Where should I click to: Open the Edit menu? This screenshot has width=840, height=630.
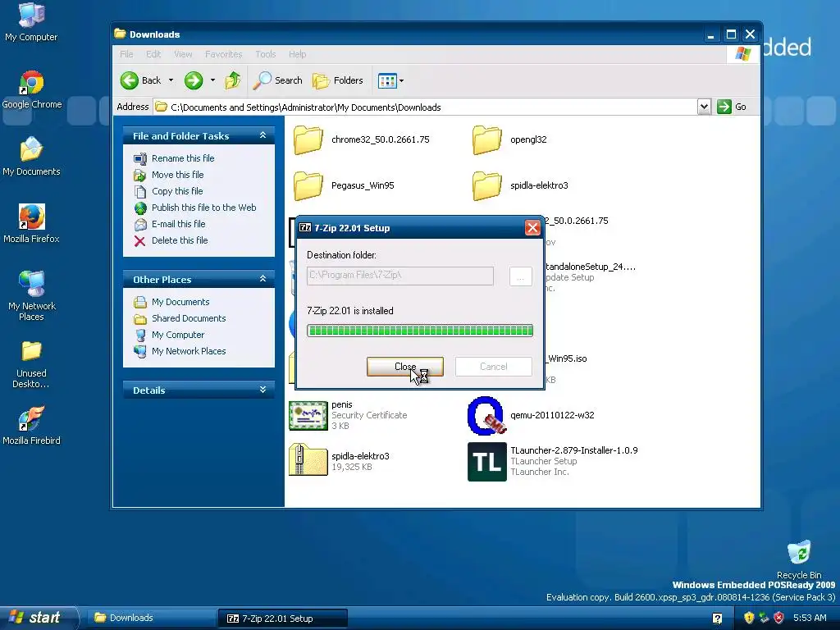153,54
